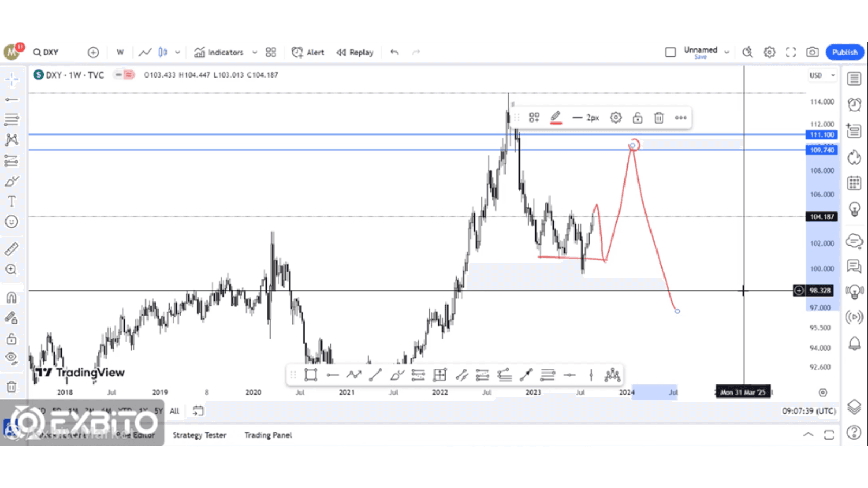The width and height of the screenshot is (868, 488).
Task: Open chart settings gear in top bar
Action: pos(769,52)
